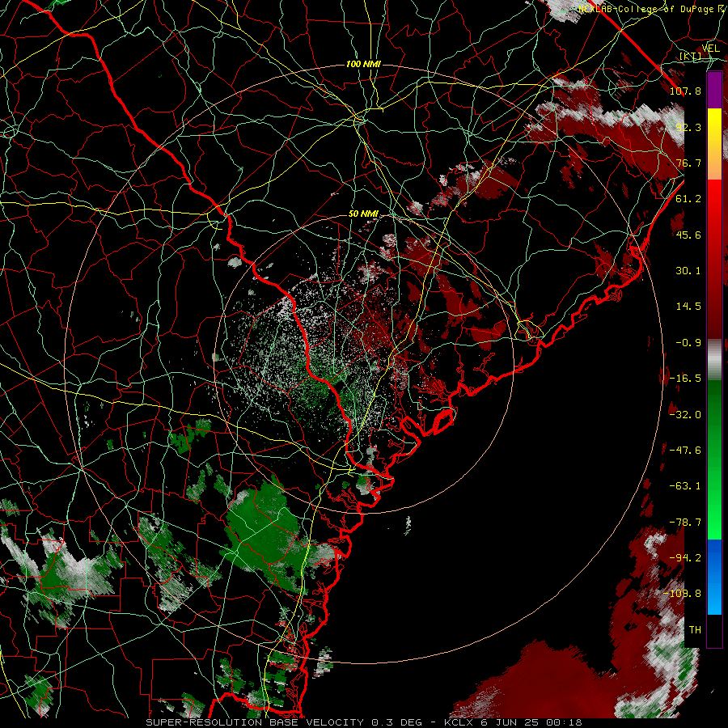The image size is (728, 728).
Task: Click the 45.6 scale value
Action: click(688, 235)
